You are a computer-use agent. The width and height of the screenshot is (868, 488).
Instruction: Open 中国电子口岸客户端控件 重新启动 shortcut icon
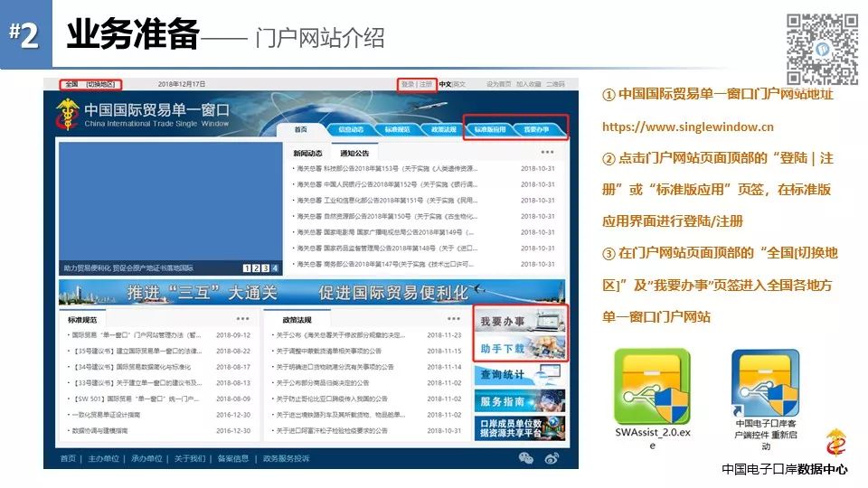(766, 383)
